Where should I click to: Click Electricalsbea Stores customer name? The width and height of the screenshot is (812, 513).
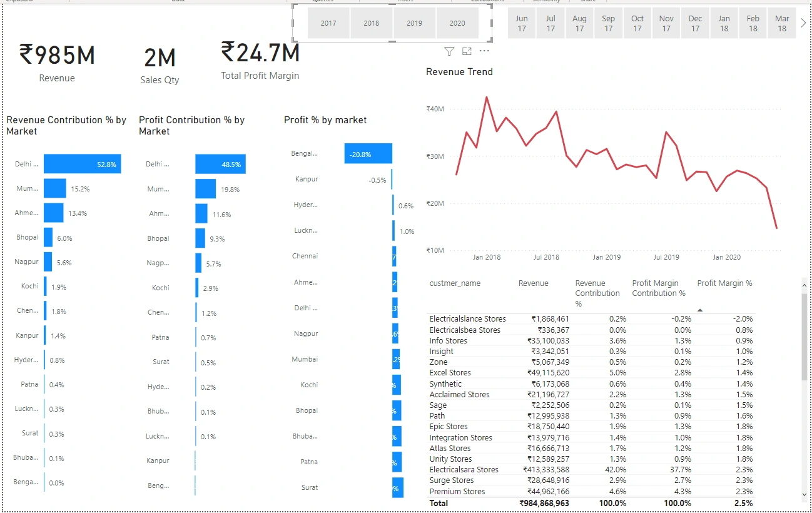coord(465,330)
